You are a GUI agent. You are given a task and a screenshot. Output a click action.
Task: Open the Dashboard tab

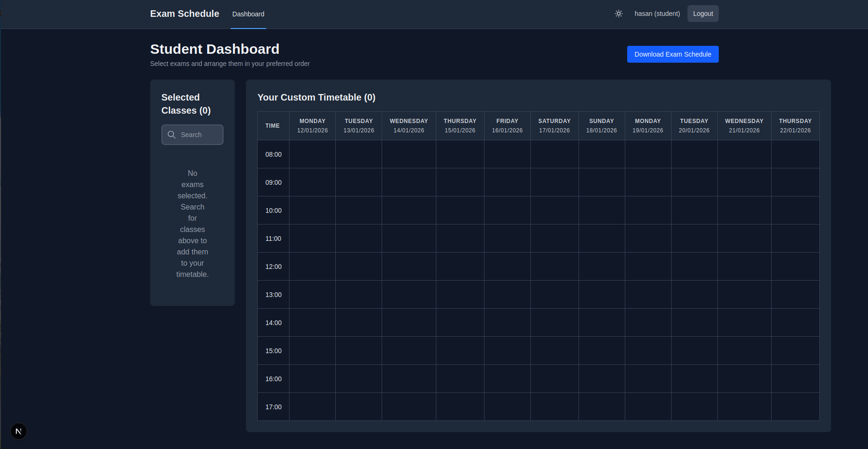[248, 14]
